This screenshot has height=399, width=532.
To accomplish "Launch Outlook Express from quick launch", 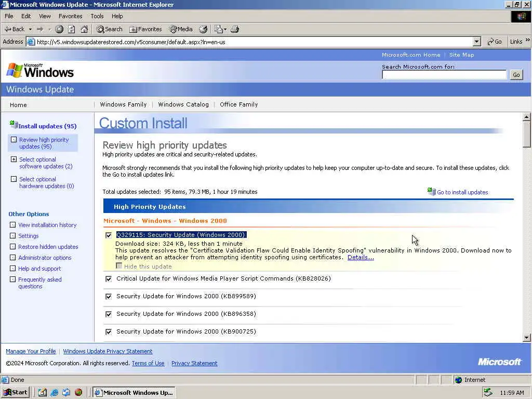I will [66, 393].
